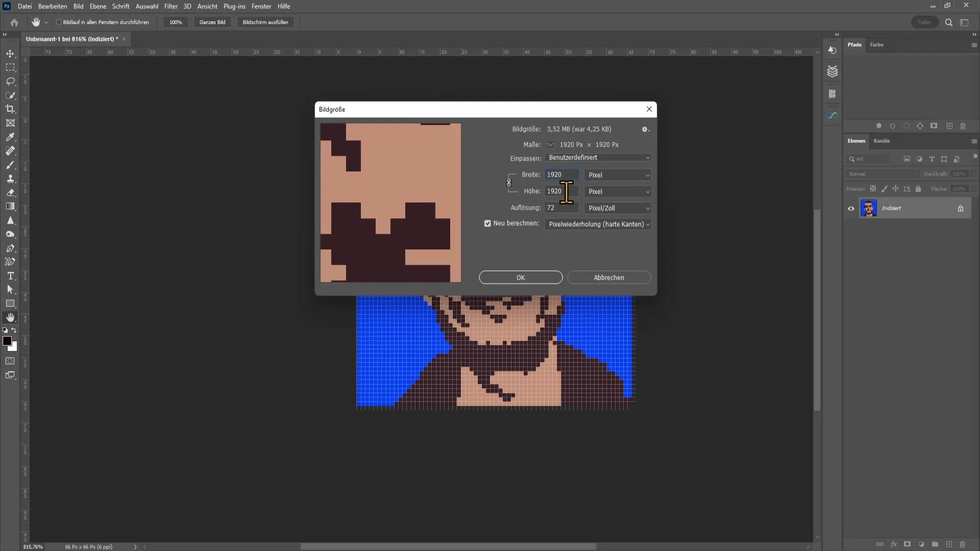Click into the Höhe input field
Screen dimensions: 980x551
(561, 191)
